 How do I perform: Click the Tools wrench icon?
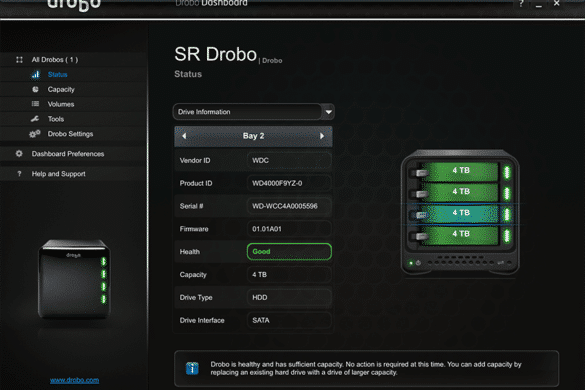pos(35,119)
